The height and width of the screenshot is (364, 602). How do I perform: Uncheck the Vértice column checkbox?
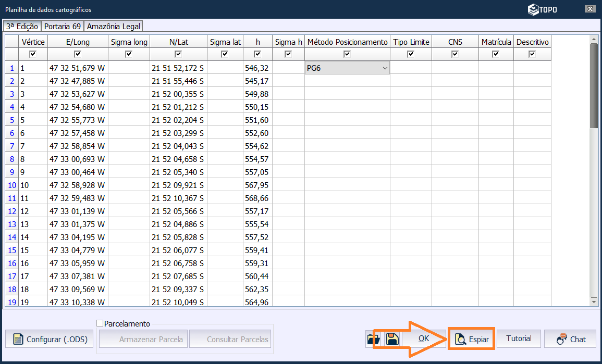click(x=33, y=54)
